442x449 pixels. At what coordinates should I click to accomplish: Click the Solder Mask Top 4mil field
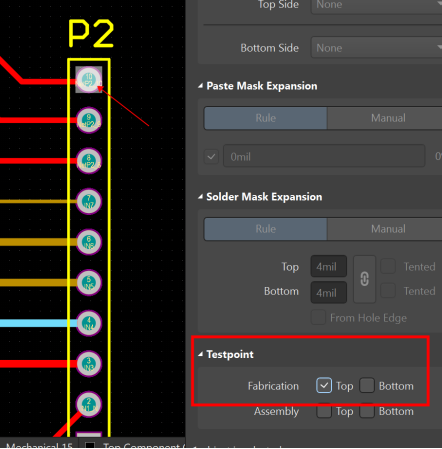point(329,266)
